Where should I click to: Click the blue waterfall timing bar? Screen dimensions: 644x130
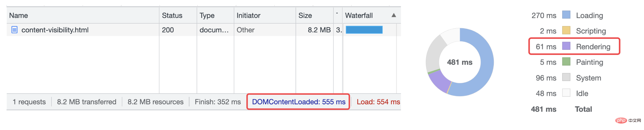click(364, 30)
